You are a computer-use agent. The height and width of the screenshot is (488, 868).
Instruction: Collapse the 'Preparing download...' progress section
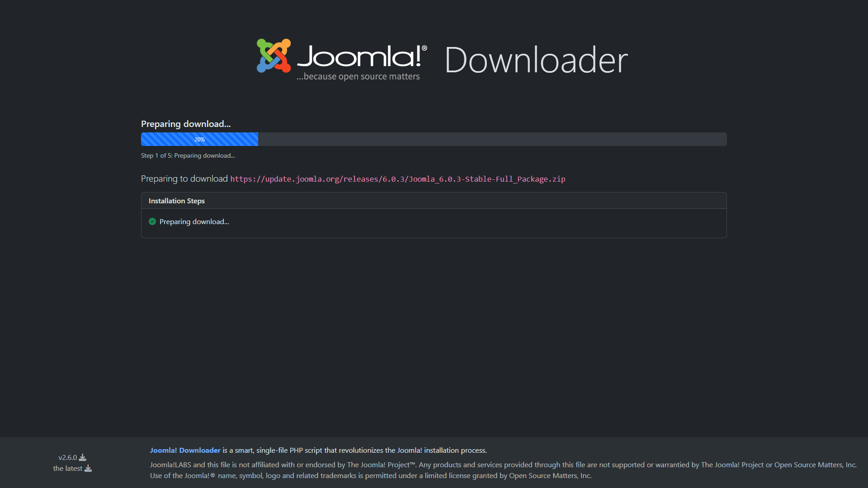186,124
